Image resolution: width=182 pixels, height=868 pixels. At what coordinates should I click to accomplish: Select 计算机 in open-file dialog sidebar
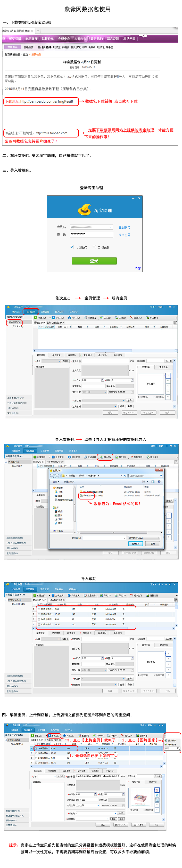coord(58,531)
